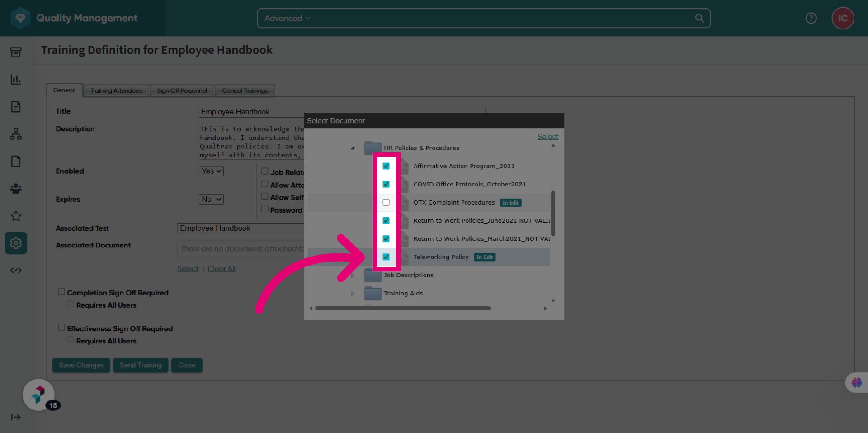Switch to the General tab
This screenshot has width=868, height=433.
pos(64,90)
